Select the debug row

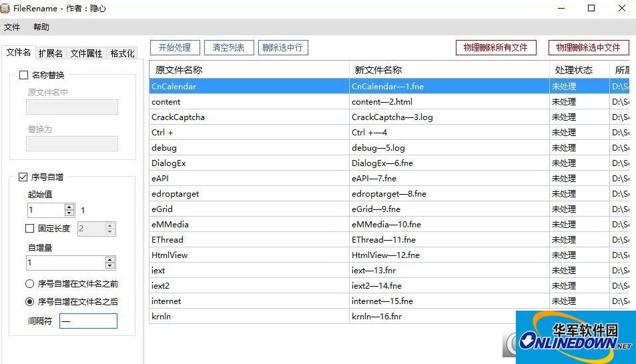(389, 147)
